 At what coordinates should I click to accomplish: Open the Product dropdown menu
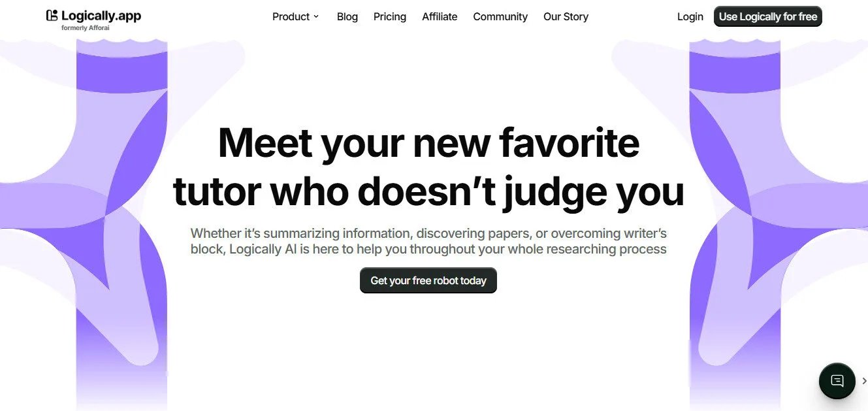click(291, 16)
